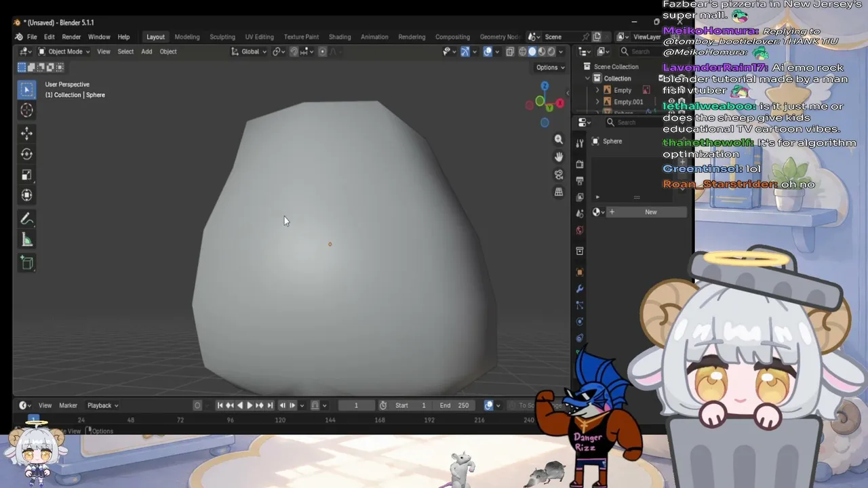The height and width of the screenshot is (488, 868).
Task: Switch to solid viewport shading
Action: tap(532, 52)
